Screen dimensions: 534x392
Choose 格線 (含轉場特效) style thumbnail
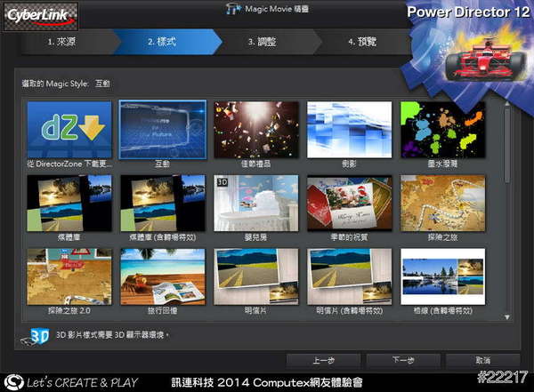(442, 276)
